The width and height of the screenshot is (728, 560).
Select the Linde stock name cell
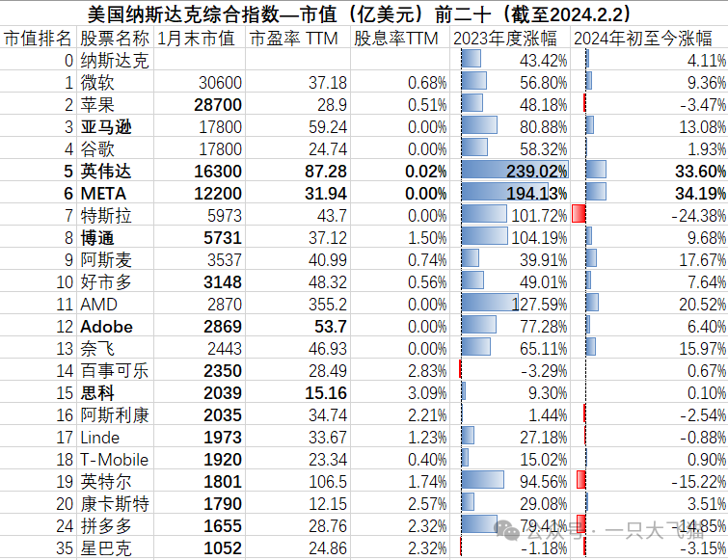tap(100, 438)
